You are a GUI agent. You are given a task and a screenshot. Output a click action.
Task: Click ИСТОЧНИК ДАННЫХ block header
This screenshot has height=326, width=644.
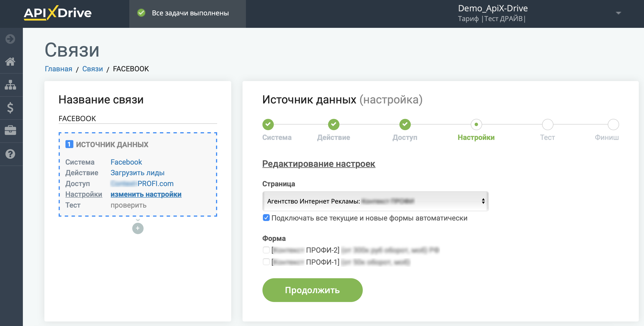click(x=112, y=144)
